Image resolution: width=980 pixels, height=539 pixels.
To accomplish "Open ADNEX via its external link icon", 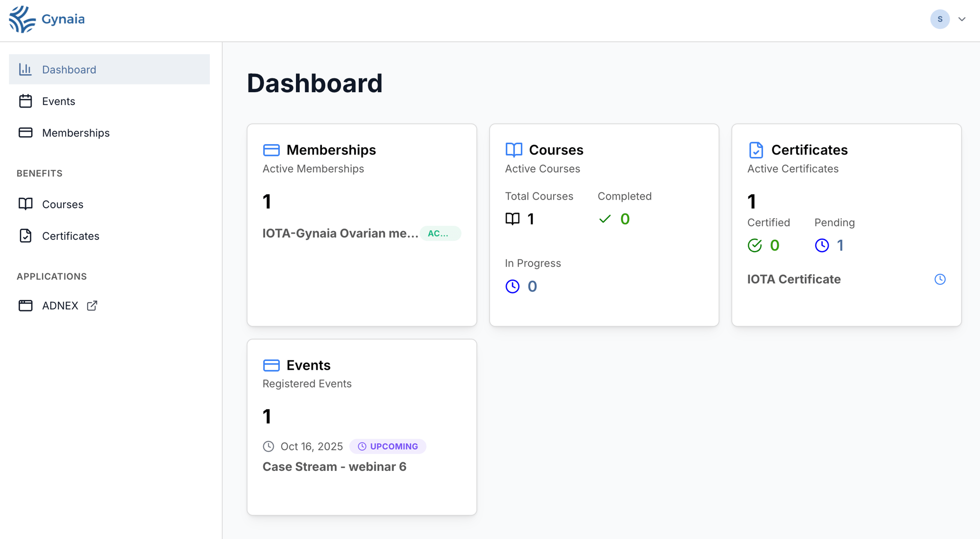I will click(92, 305).
